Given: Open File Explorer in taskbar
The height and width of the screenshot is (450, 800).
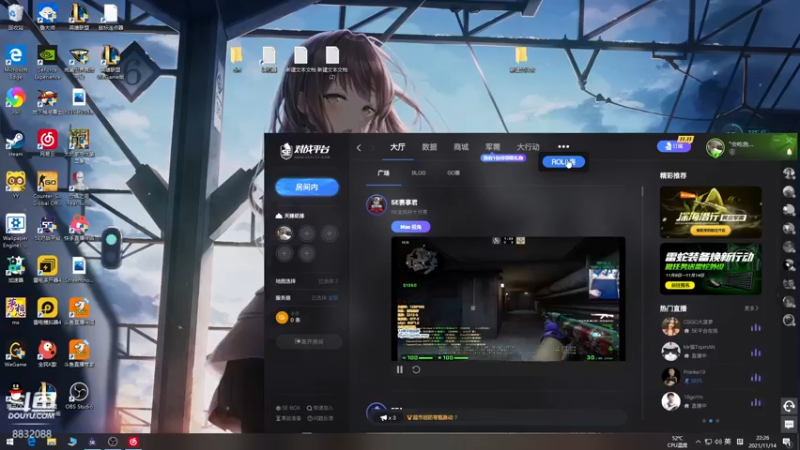Looking at the screenshot, I should click(x=52, y=442).
